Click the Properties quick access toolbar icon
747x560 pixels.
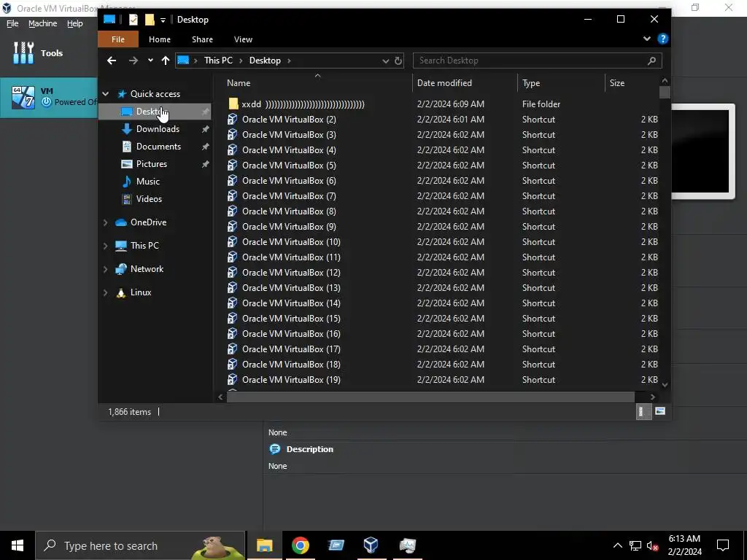pos(133,20)
